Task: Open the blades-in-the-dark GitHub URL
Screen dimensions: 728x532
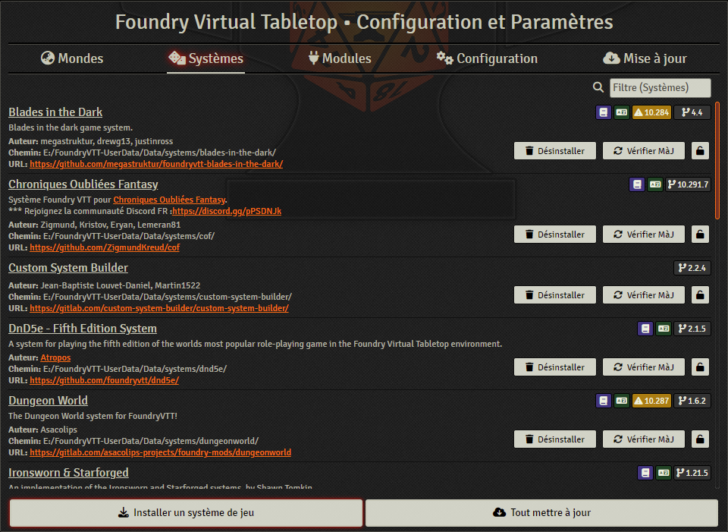Action: tap(156, 164)
